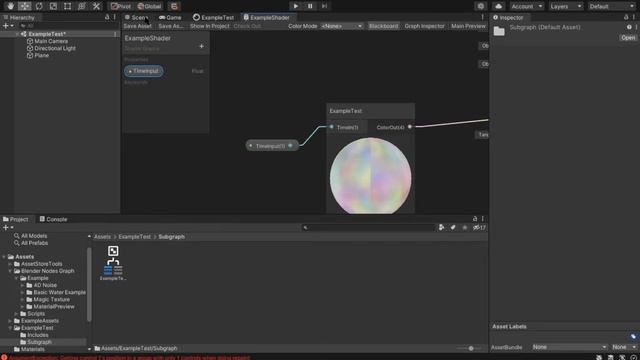Select the Scale tool
640x360 pixels.
pyautogui.click(x=53, y=6)
